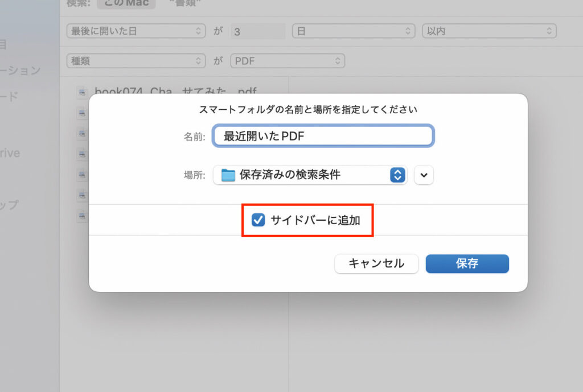Open the 以内 condition dropdown
The image size is (583, 392).
pos(488,31)
